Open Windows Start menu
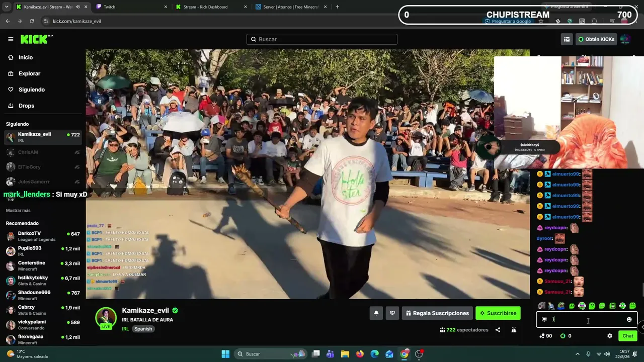Image resolution: width=644 pixels, height=362 pixels. (225, 354)
